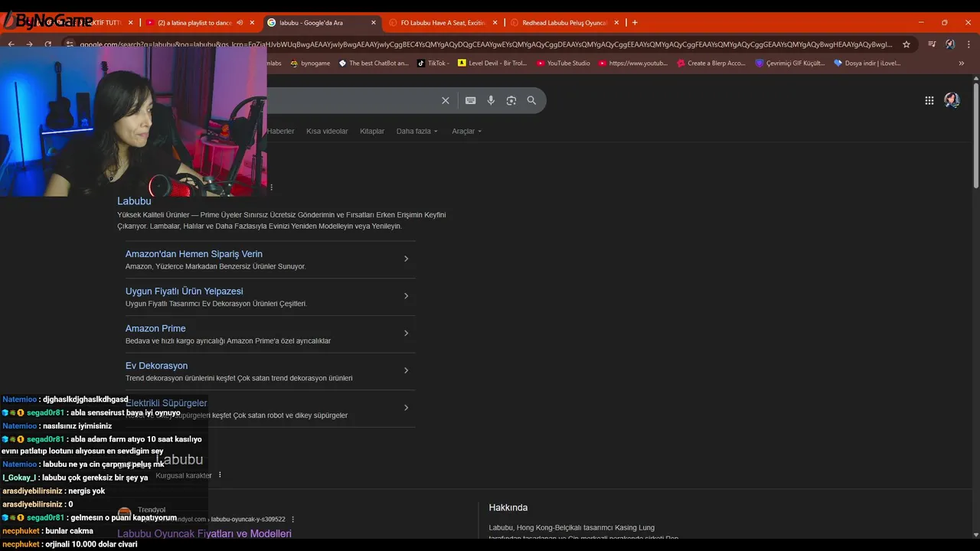Open 'The best ChatBot an...' bookmark
Viewport: 980px width, 551px height.
click(x=374, y=64)
